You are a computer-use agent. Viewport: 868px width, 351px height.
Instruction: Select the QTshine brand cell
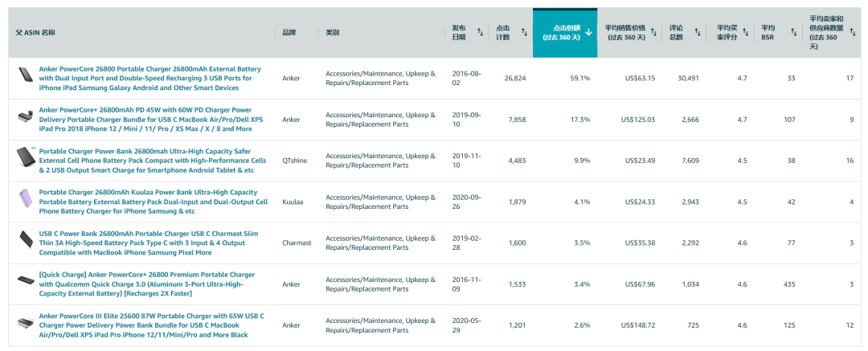click(294, 161)
